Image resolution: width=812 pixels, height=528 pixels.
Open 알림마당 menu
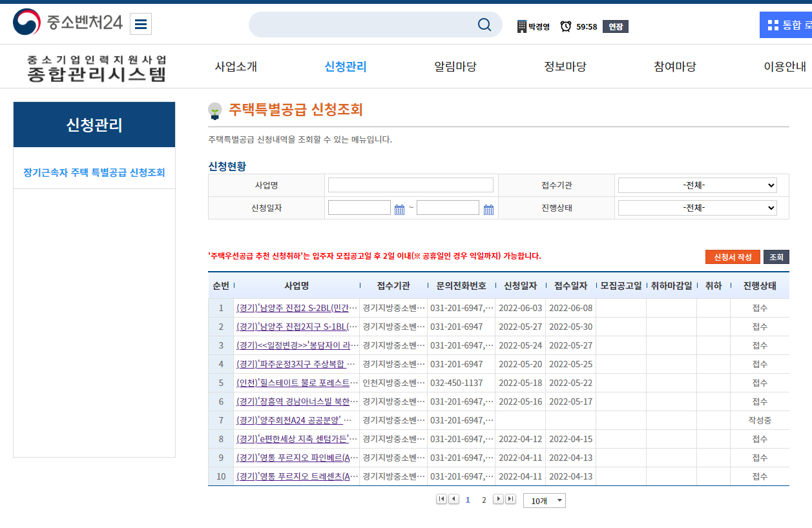455,66
